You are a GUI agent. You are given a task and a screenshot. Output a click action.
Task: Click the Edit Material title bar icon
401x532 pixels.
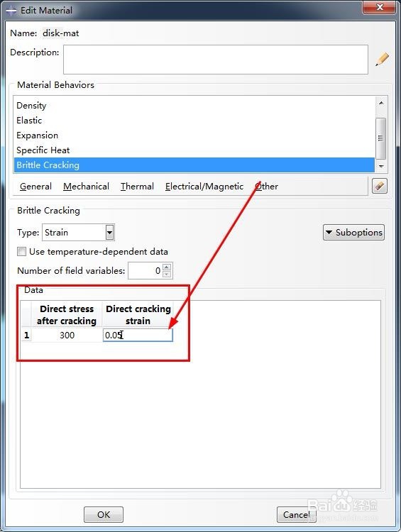pyautogui.click(x=11, y=10)
